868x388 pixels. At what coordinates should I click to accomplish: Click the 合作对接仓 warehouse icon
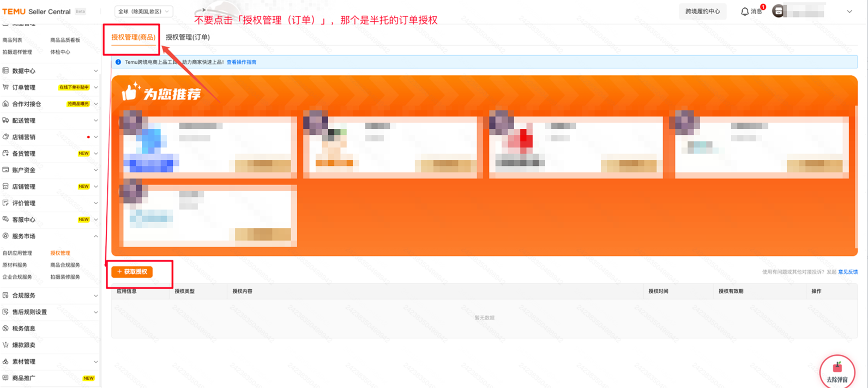5,104
